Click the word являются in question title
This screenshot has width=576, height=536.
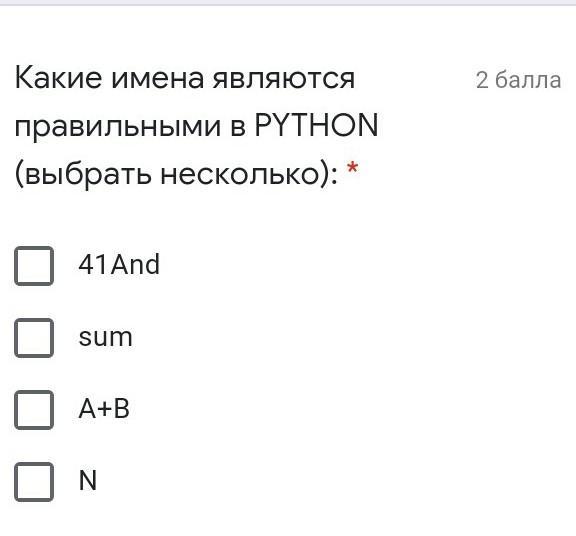pyautogui.click(x=284, y=79)
